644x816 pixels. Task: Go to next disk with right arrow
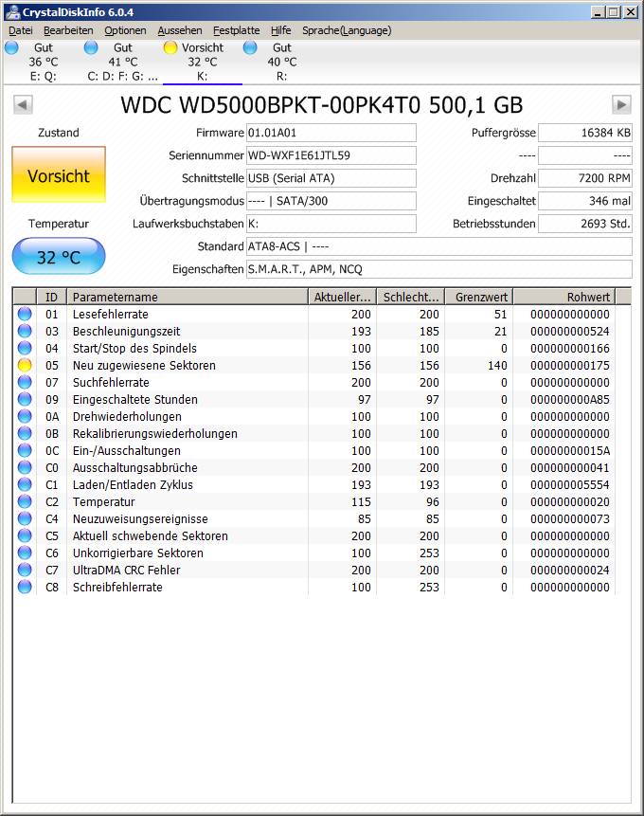coord(621,104)
